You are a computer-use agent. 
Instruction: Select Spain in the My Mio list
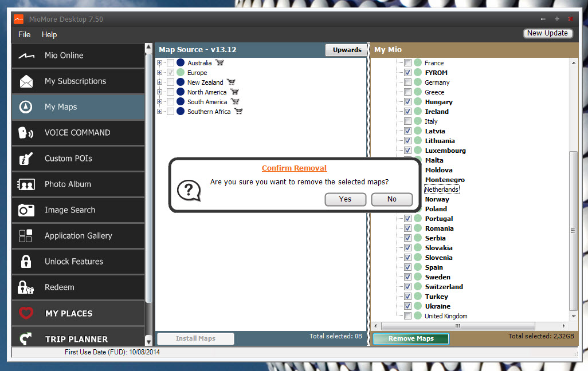pos(434,267)
